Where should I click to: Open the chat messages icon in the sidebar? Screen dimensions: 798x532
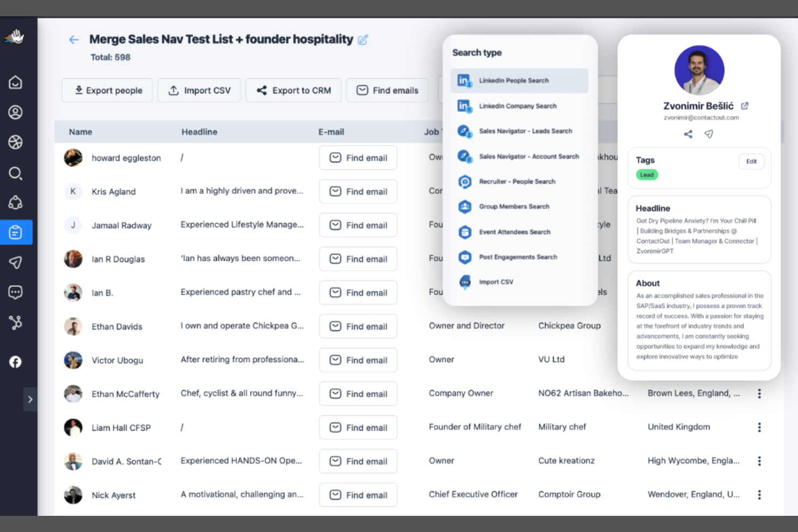pyautogui.click(x=15, y=292)
